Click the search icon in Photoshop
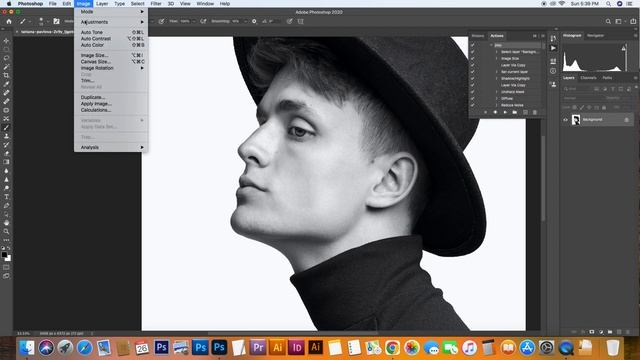Viewport: 640px width, 360px height. point(608,21)
